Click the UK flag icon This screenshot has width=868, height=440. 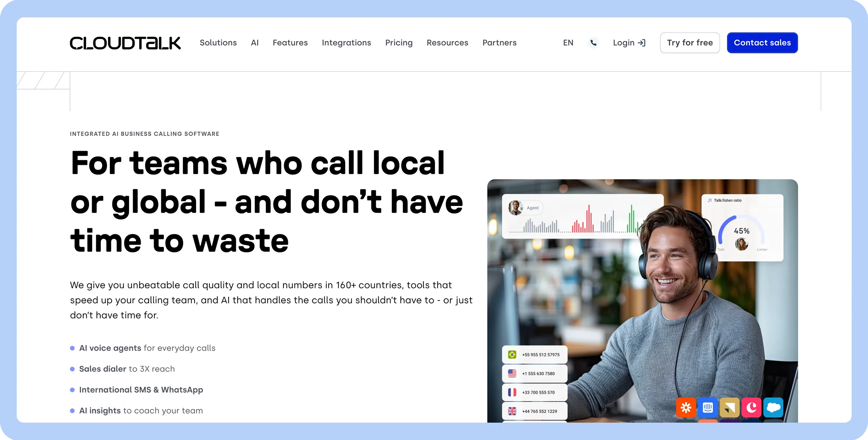click(512, 411)
